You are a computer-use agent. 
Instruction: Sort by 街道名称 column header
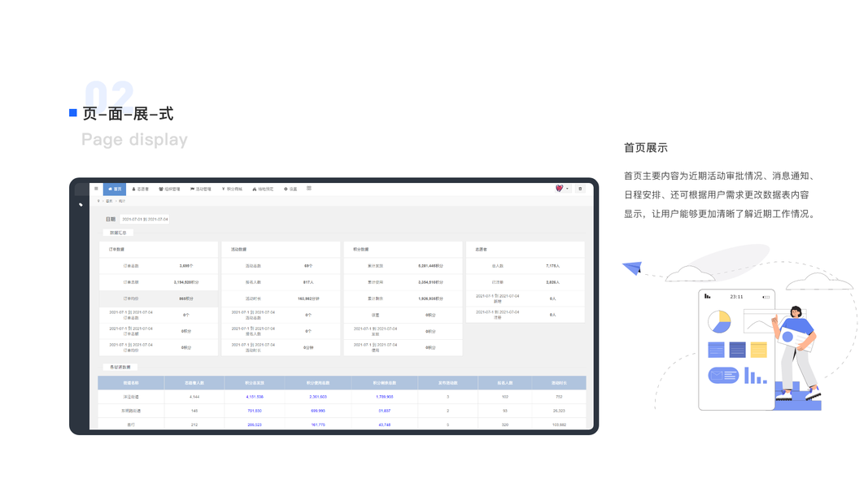click(131, 383)
